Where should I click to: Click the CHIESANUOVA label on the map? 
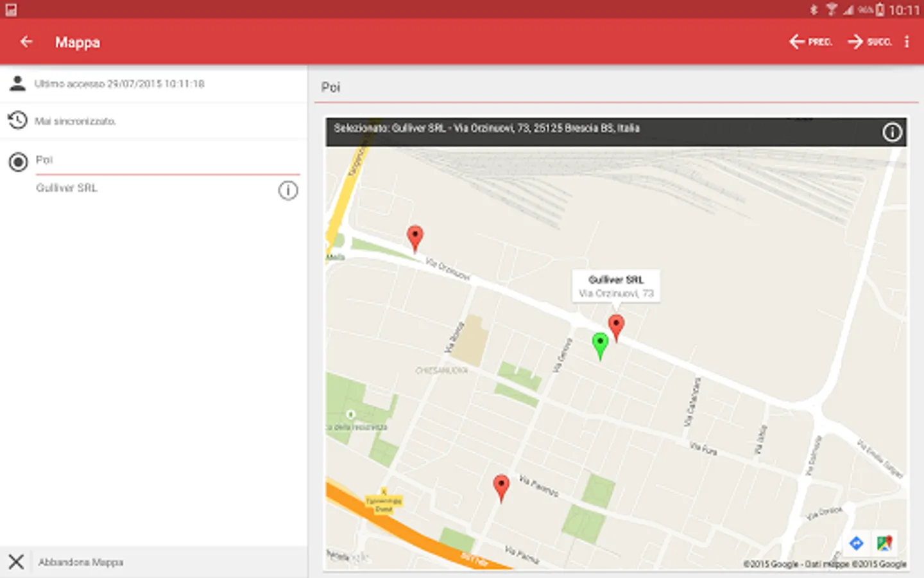point(441,371)
